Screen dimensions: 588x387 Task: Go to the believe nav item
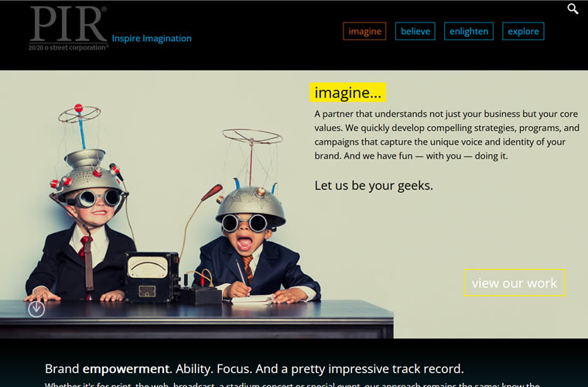point(415,31)
